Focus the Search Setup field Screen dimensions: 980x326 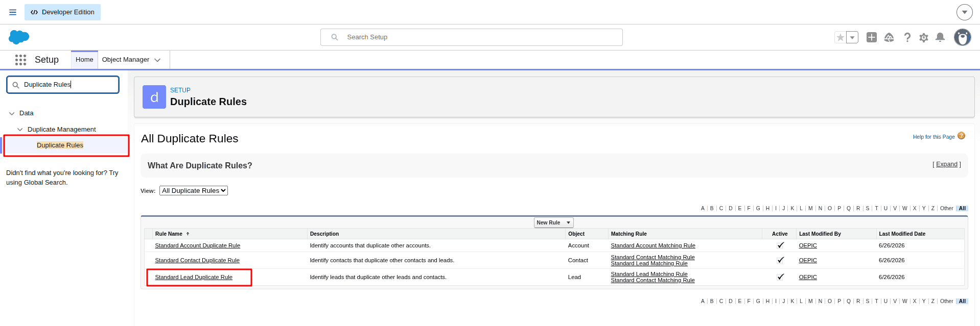[x=471, y=37]
